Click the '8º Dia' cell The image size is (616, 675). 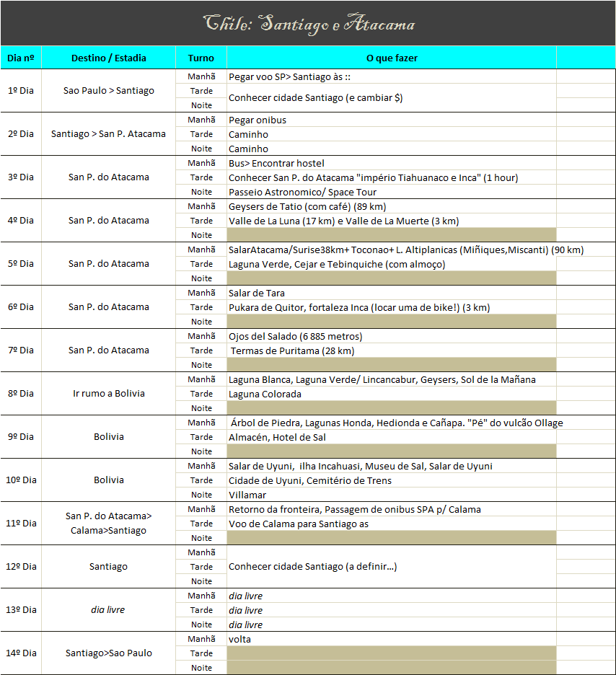21,394
